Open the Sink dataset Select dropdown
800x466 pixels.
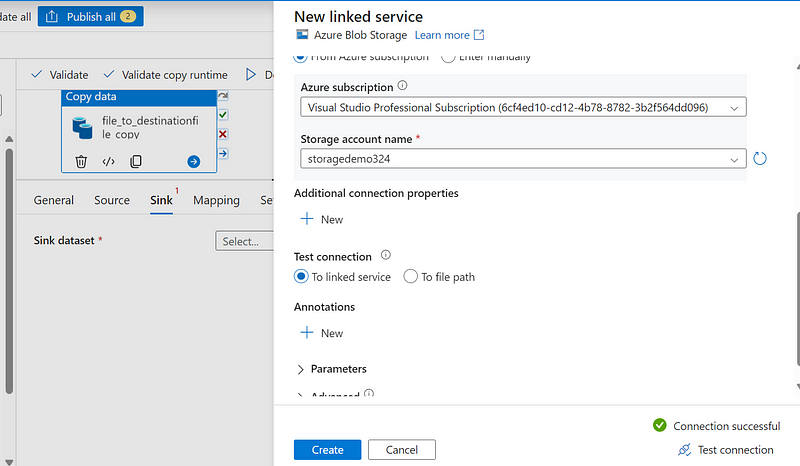click(244, 241)
